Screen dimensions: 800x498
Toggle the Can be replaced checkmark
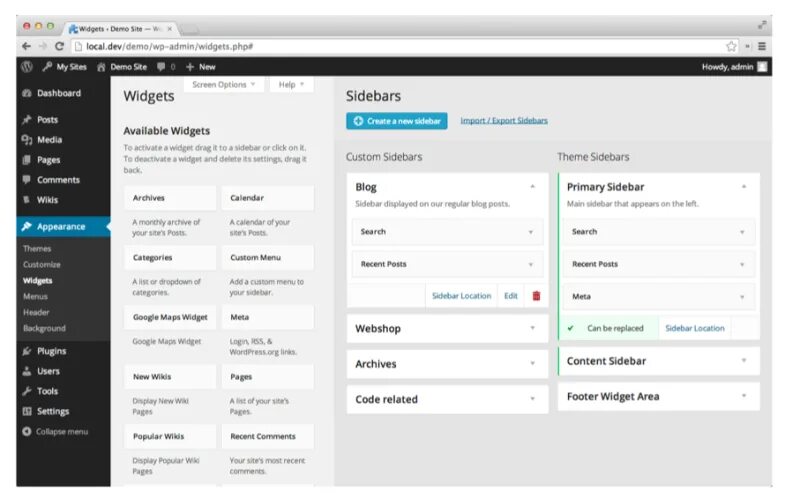(x=570, y=328)
